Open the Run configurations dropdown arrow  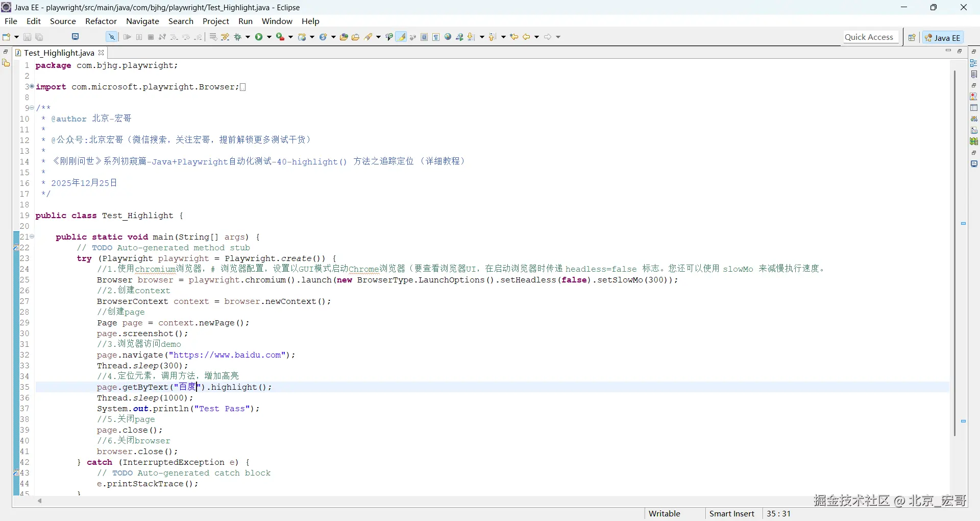(x=269, y=37)
